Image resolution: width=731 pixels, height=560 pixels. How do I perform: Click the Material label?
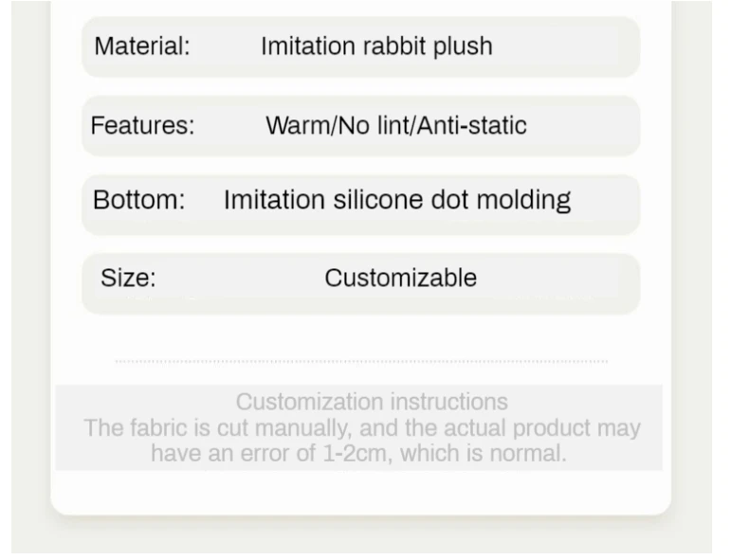tap(142, 46)
